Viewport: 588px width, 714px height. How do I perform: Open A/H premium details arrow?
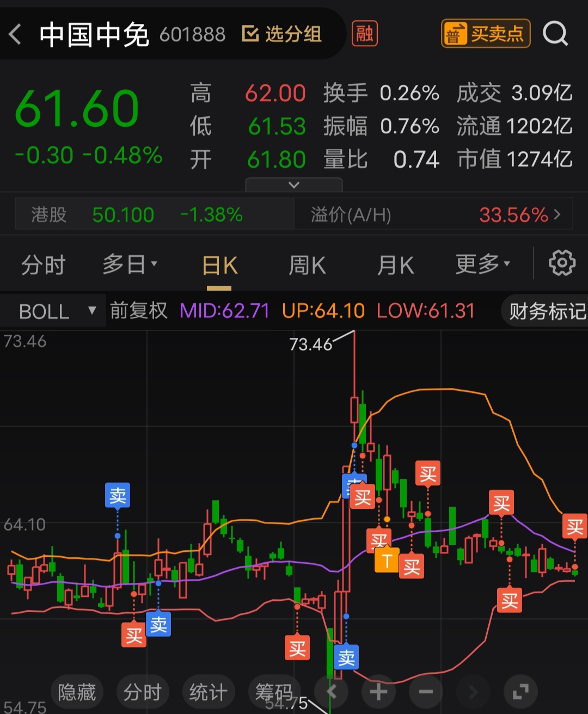(x=556, y=215)
